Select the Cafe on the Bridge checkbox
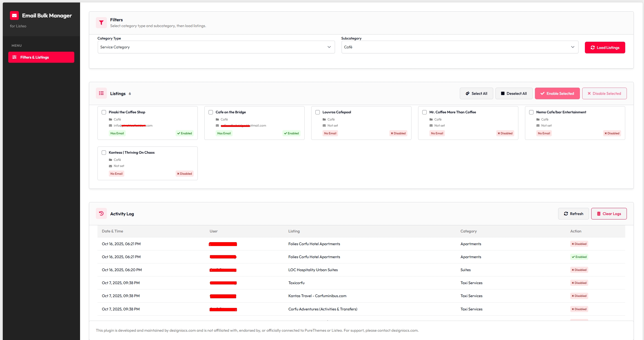Screen dimensions: 644x340 tap(211, 112)
